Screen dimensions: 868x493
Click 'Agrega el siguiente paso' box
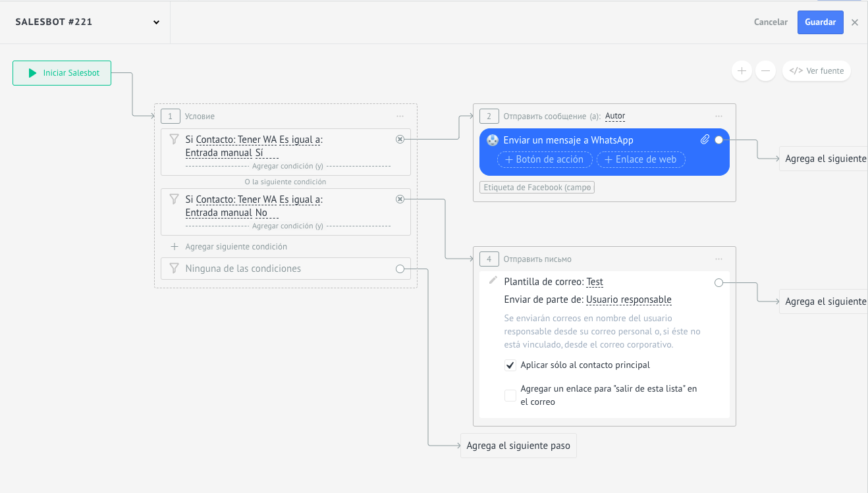(518, 446)
